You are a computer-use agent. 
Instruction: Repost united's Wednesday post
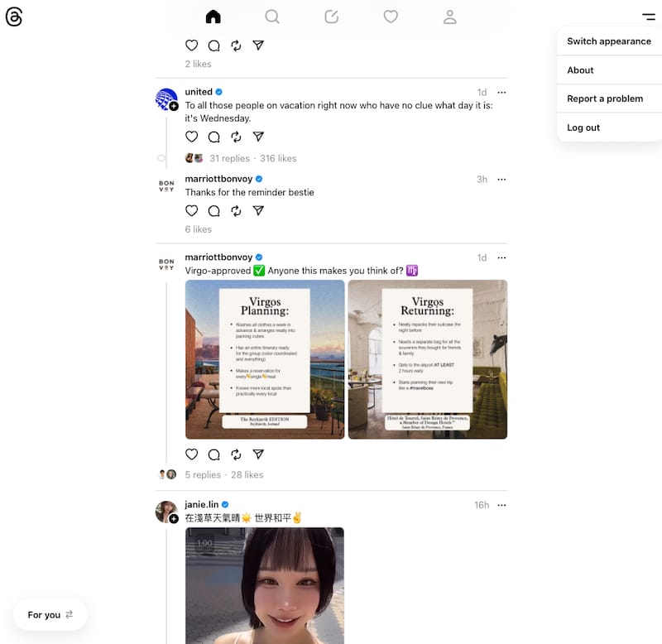click(x=236, y=137)
